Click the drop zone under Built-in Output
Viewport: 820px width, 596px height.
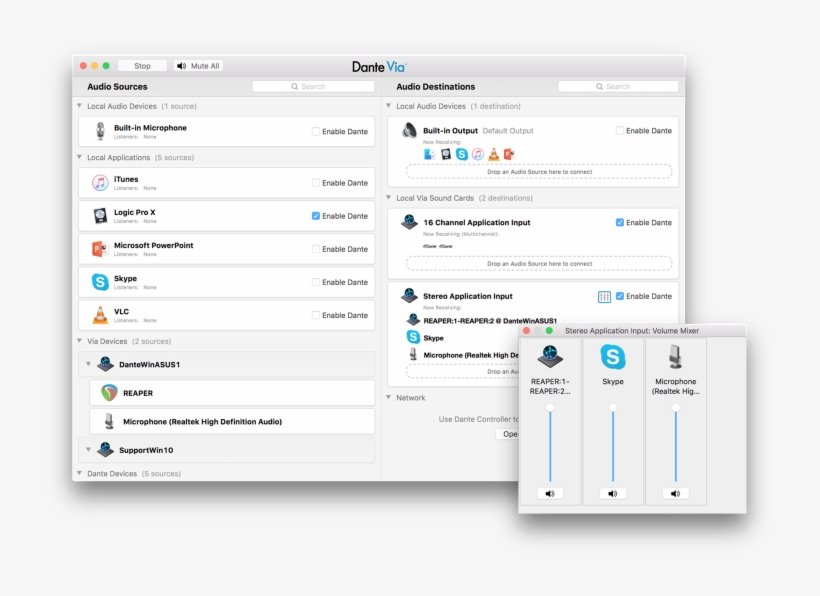pos(539,171)
